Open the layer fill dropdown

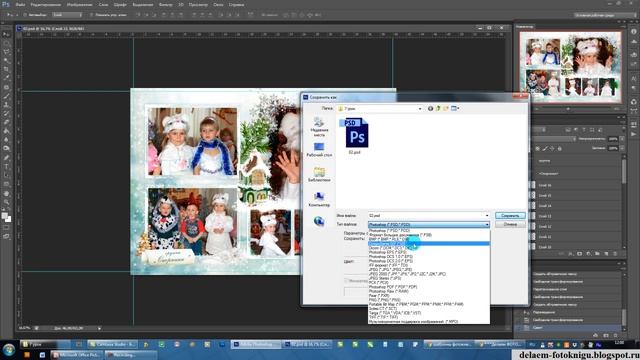(622, 148)
